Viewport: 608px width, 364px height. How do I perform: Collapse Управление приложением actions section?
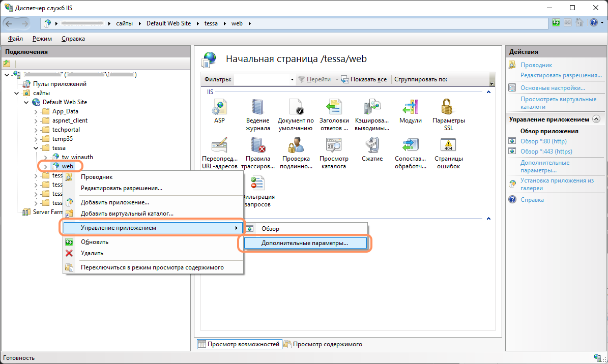pyautogui.click(x=596, y=119)
